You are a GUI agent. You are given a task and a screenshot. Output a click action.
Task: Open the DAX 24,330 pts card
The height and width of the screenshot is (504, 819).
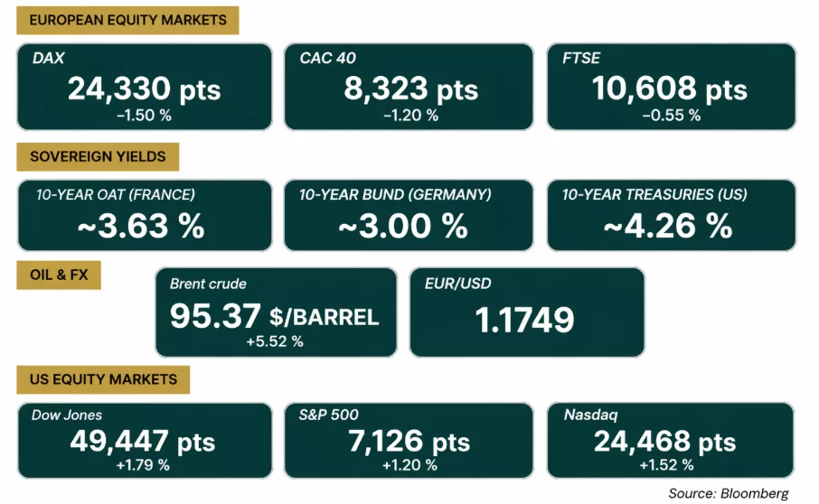145,87
